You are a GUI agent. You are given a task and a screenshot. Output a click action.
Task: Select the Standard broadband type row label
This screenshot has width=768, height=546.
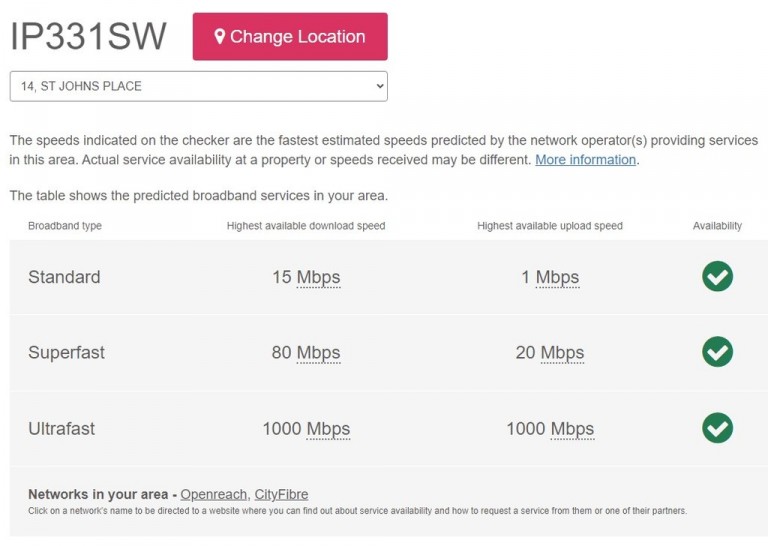coord(64,277)
